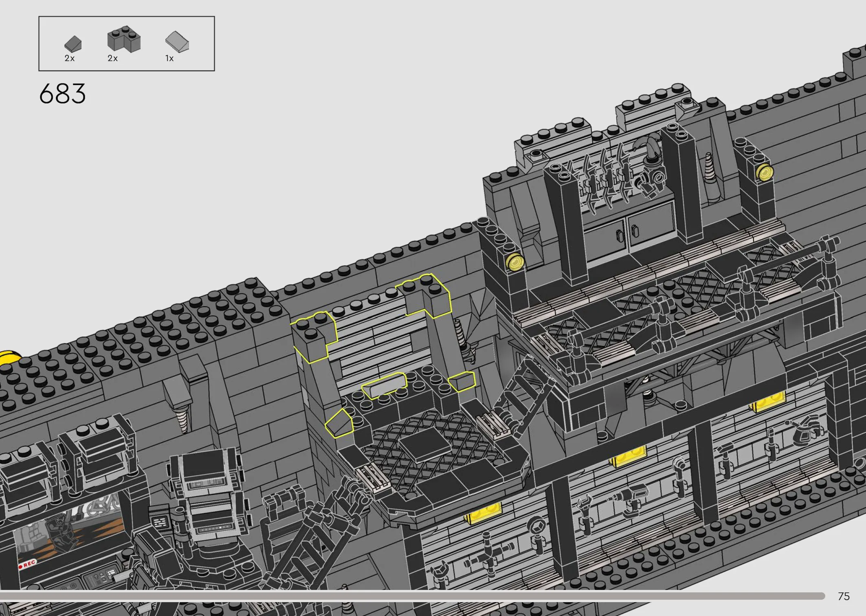Select the small dark slope piece icon
Viewport: 866px width, 616px height.
click(x=73, y=44)
